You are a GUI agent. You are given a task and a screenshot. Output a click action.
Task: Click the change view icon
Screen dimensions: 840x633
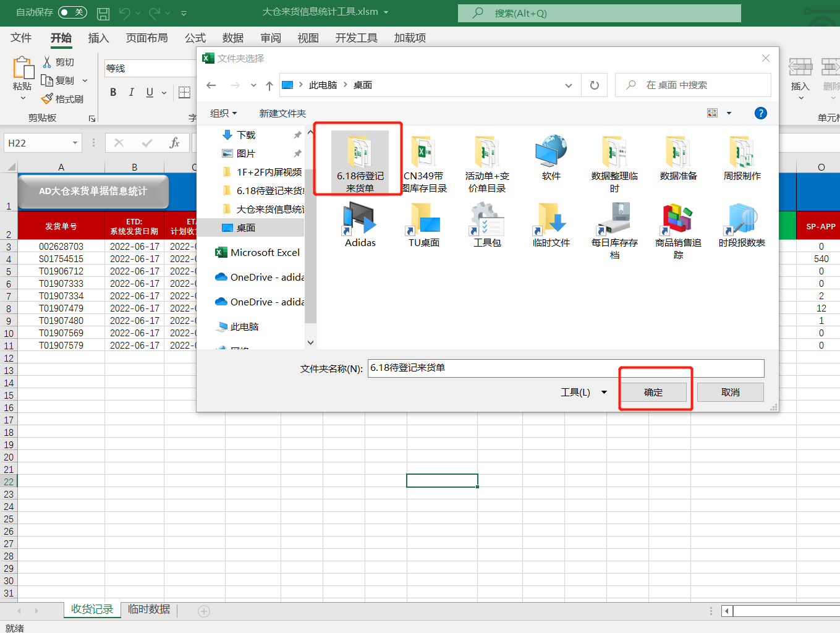(x=712, y=113)
